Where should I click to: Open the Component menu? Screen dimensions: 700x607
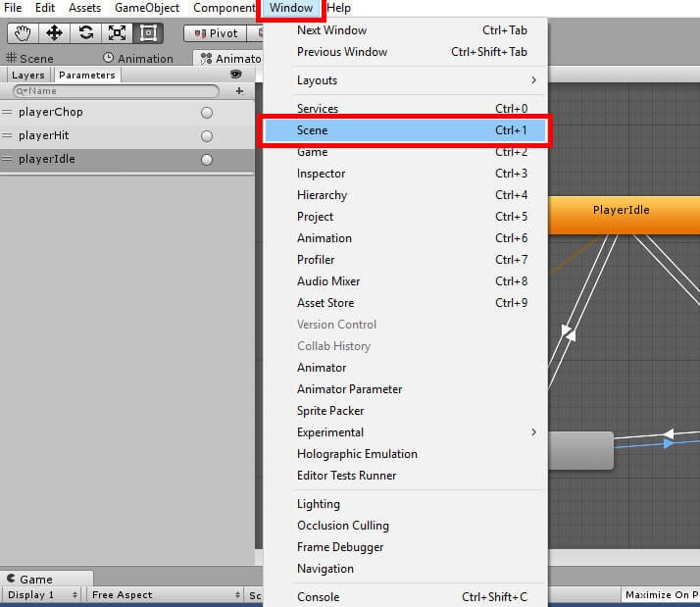click(x=225, y=8)
